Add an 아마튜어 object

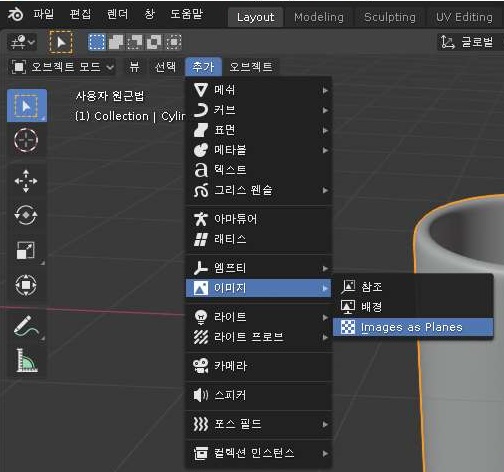(259, 219)
